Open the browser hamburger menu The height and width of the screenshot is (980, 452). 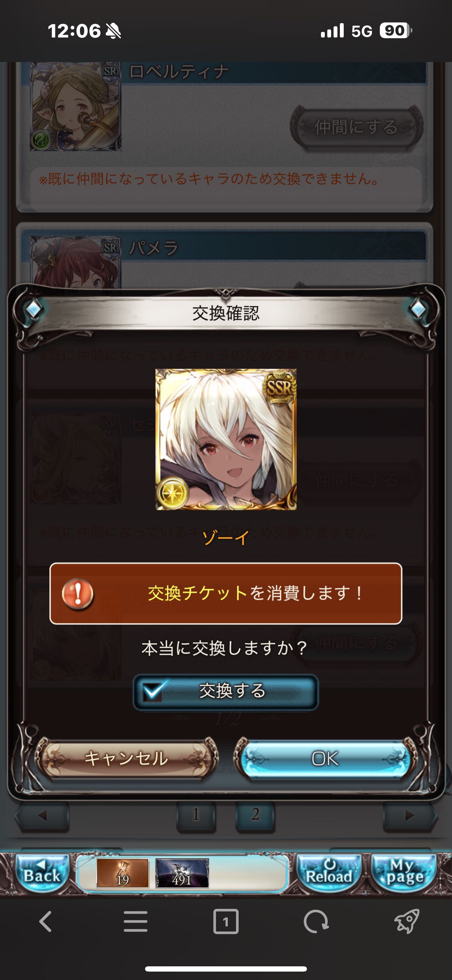tap(136, 921)
